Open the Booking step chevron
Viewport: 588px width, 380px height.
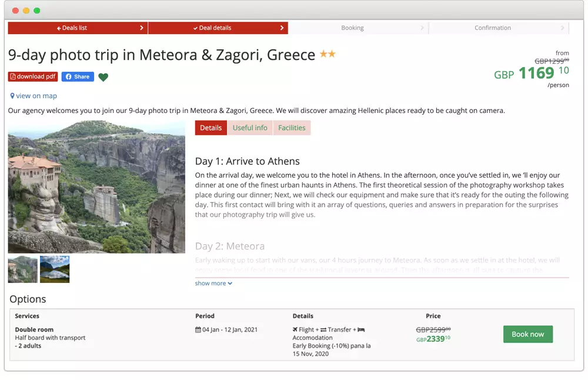(422, 28)
